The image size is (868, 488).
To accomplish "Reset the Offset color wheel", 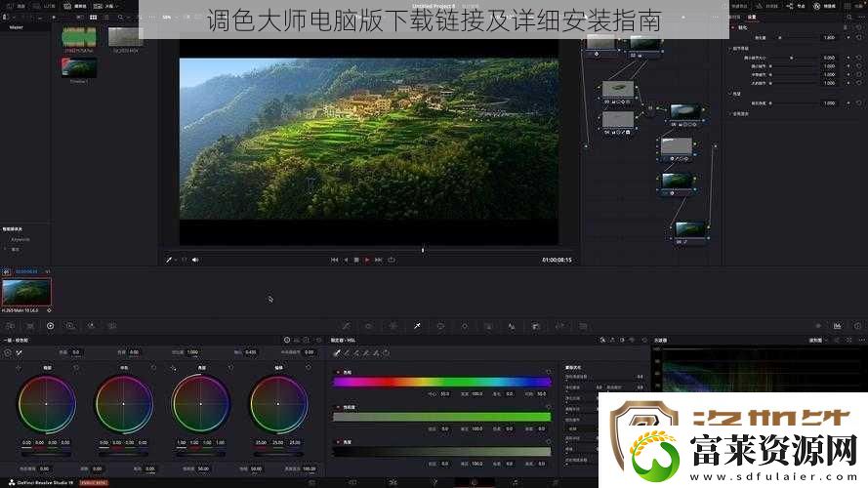I will (309, 367).
